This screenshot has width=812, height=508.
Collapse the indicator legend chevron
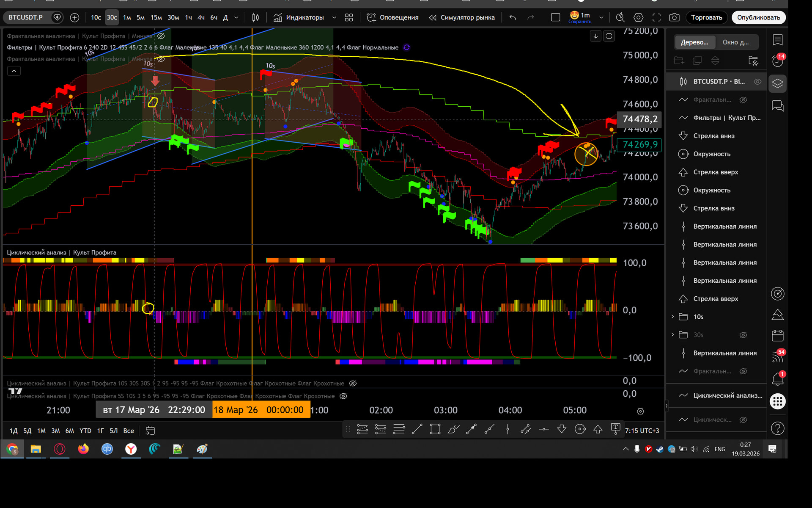tap(14, 71)
